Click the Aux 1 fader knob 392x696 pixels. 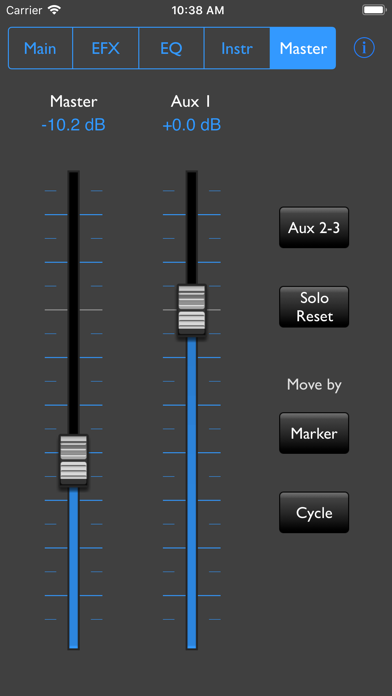click(x=192, y=310)
